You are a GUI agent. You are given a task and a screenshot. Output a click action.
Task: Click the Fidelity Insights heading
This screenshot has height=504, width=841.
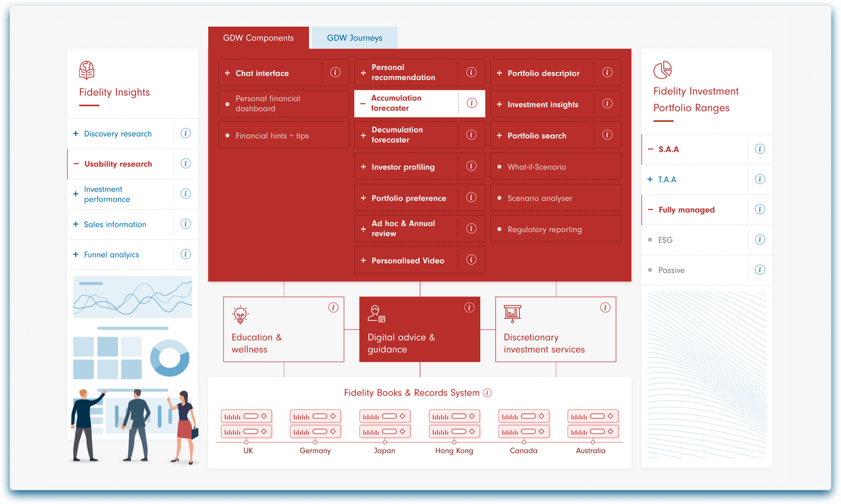click(x=115, y=92)
